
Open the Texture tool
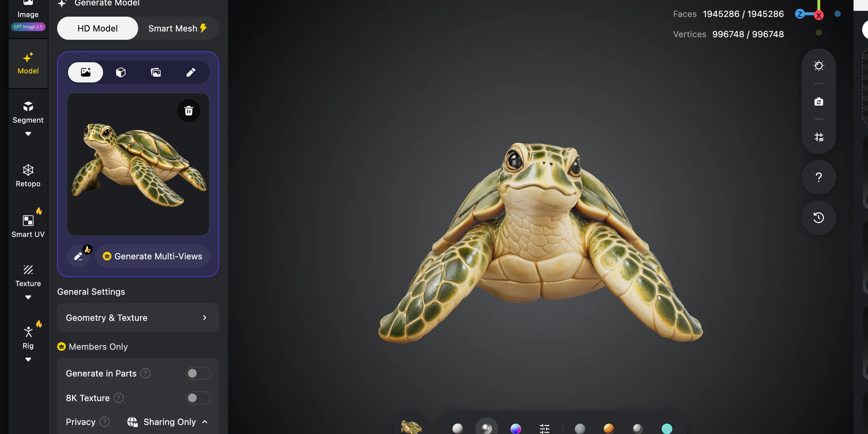coord(28,277)
